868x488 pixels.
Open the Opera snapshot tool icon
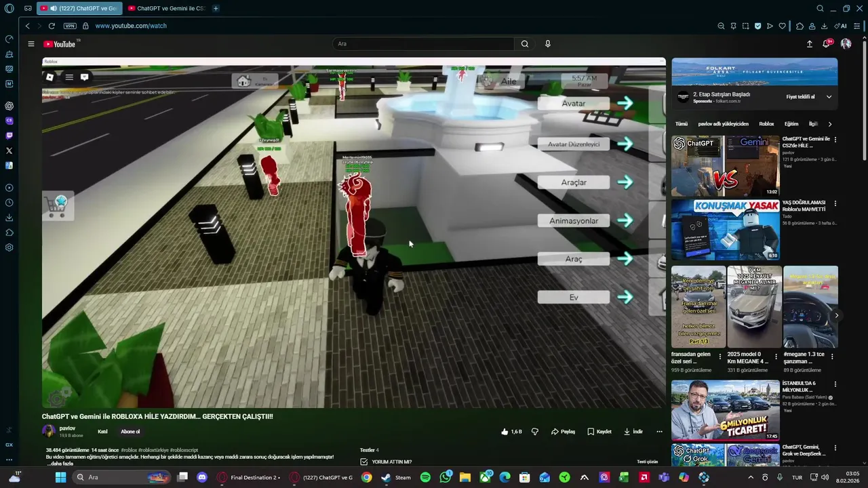[745, 26]
